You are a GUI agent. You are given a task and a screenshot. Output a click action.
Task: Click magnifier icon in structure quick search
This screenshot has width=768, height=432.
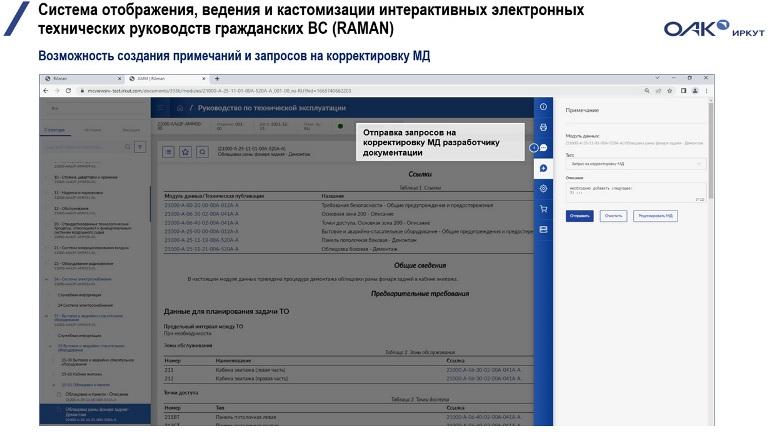point(127,146)
